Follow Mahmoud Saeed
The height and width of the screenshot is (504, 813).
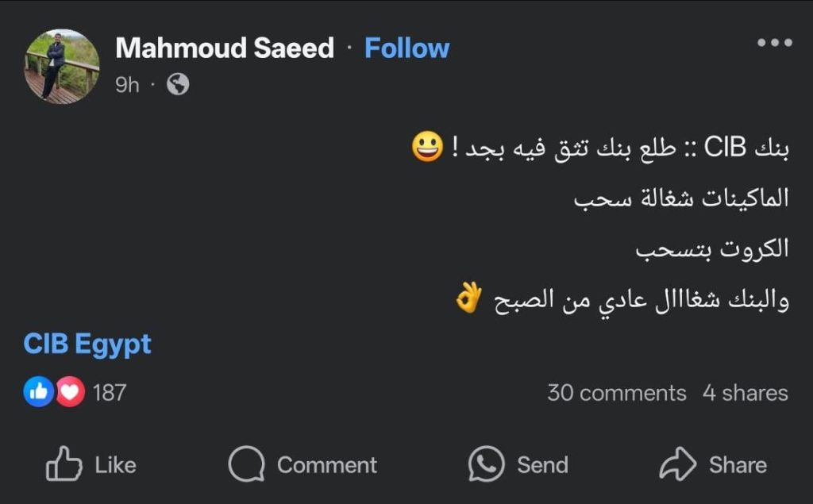(x=406, y=48)
